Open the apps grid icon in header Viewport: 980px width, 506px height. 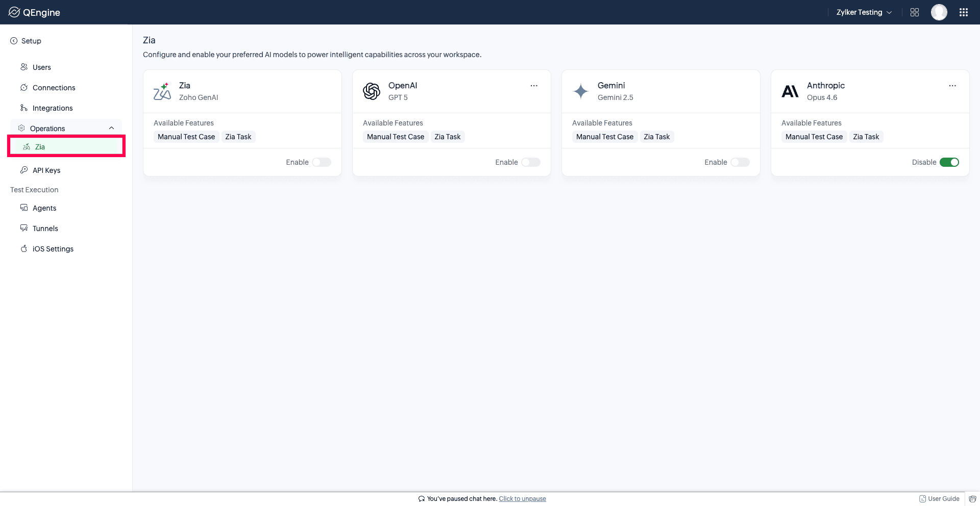(964, 12)
